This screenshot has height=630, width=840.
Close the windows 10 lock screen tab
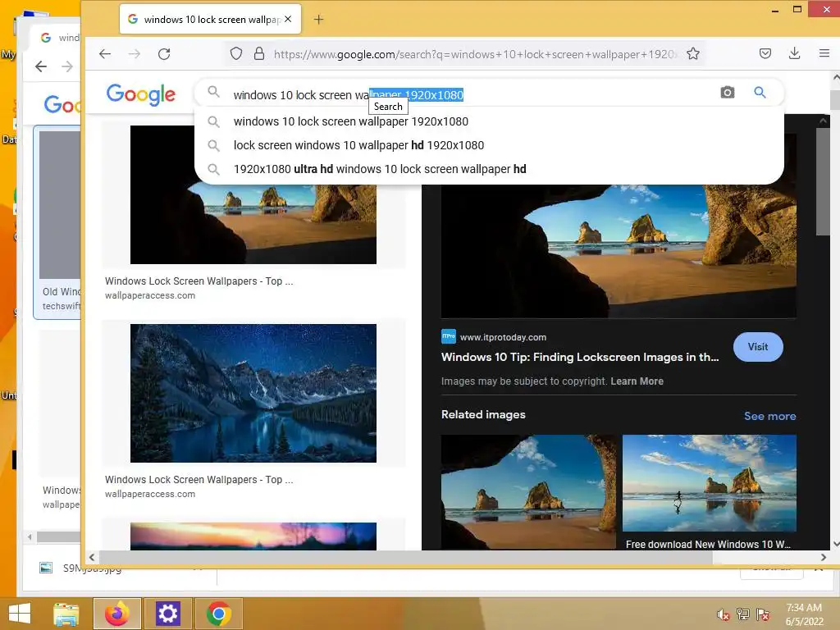[288, 20]
